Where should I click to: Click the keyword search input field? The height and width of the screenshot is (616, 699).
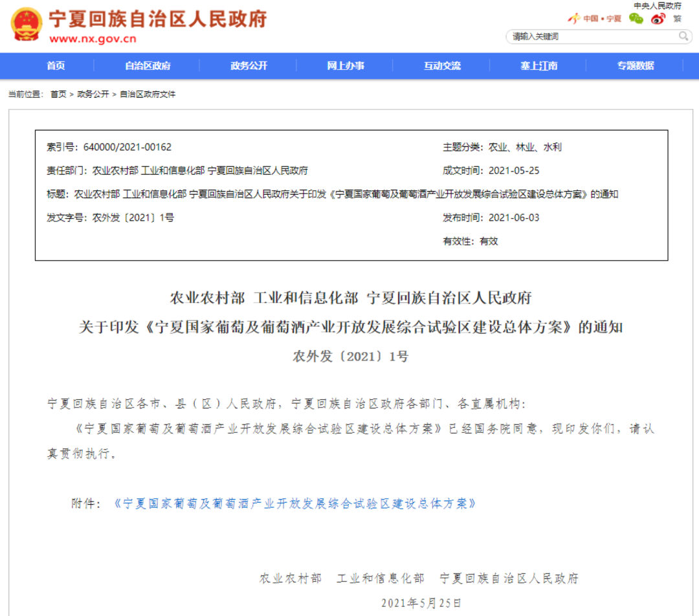coord(592,36)
